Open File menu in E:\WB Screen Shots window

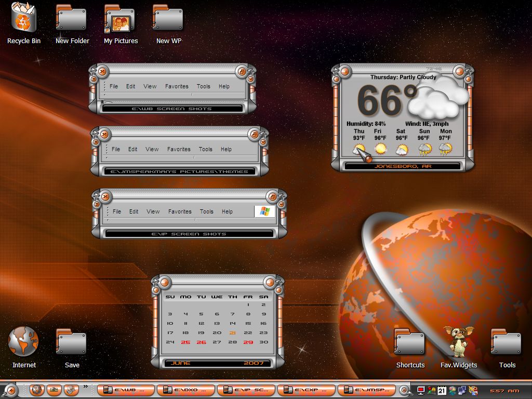(x=114, y=86)
